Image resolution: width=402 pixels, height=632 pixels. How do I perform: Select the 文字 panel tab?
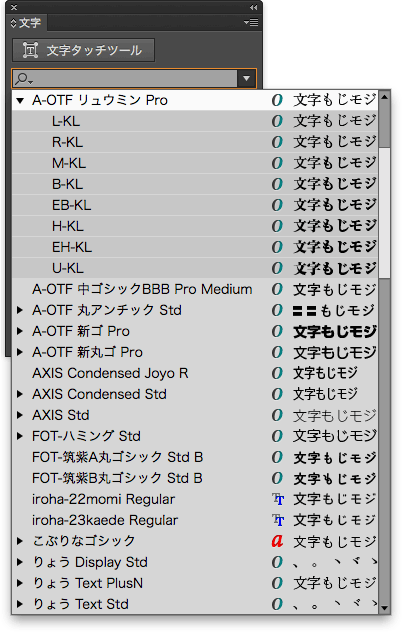coord(26,23)
